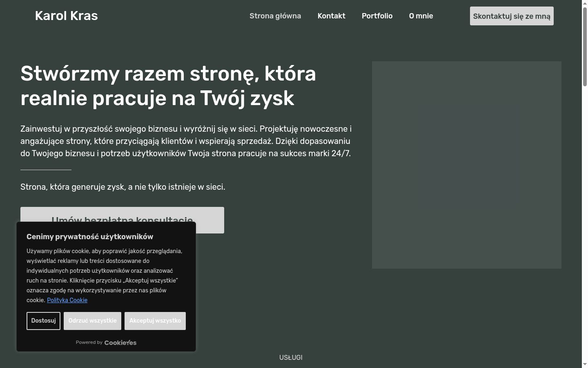Go to the Kontakt page
Viewport: 588px width, 368px height.
(332, 16)
